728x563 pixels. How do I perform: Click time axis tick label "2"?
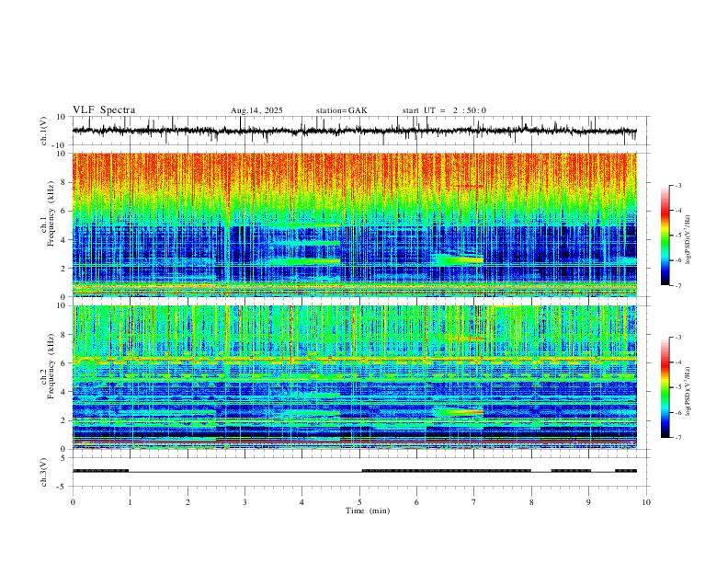point(188,502)
